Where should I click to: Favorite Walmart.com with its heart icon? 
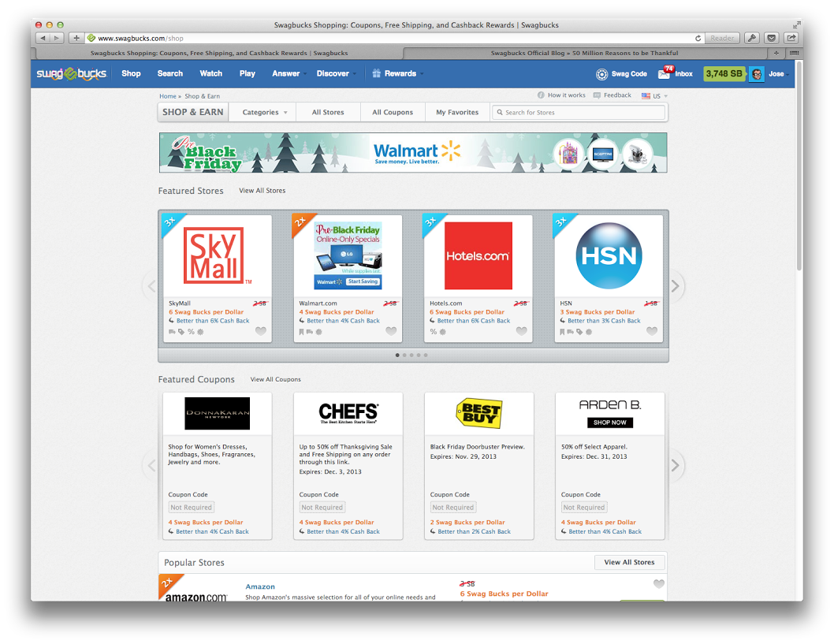tap(391, 331)
